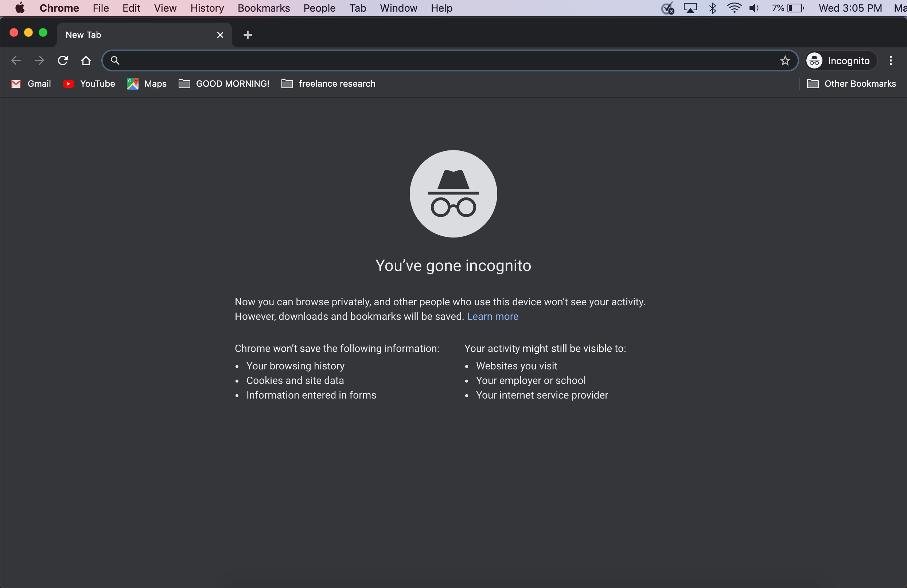
Task: Open the Gmail bookmark
Action: pyautogui.click(x=31, y=84)
